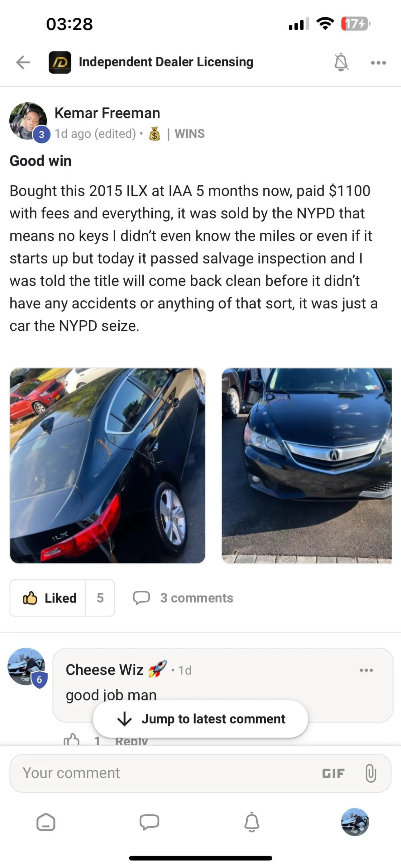Open Kemar Freeman's profile name link
Image resolution: width=401 pixels, height=868 pixels.
click(x=107, y=113)
